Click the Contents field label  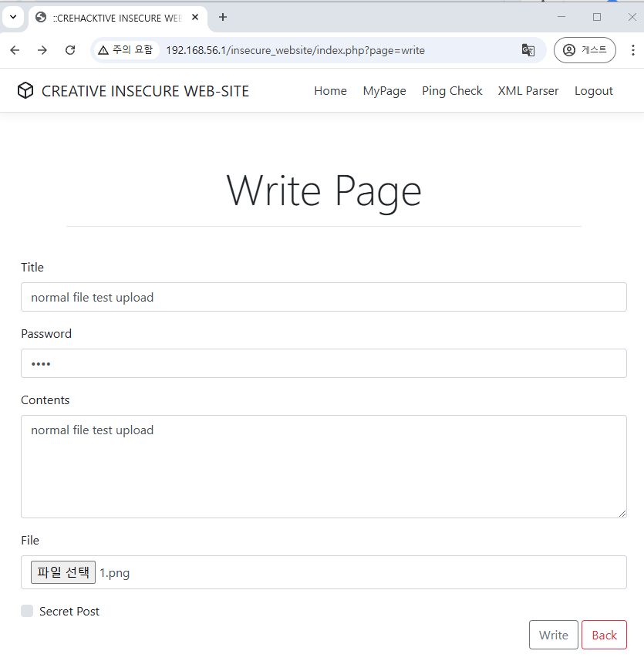coord(45,400)
